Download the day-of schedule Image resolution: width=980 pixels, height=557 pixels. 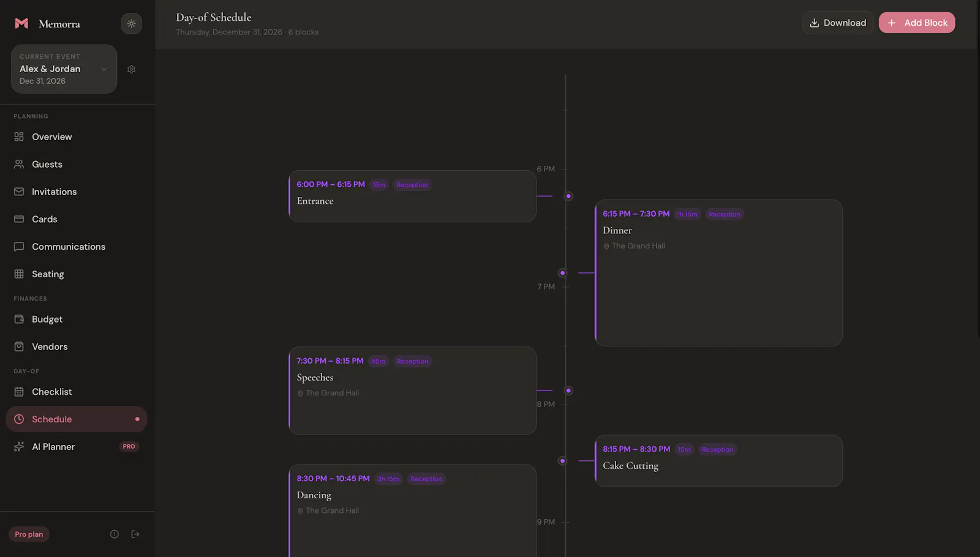[x=838, y=23]
